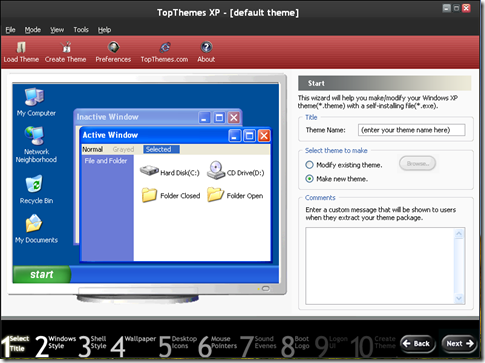Screen dimensions: 485x363
Task: Go Back in the wizard
Action: [x=418, y=344]
